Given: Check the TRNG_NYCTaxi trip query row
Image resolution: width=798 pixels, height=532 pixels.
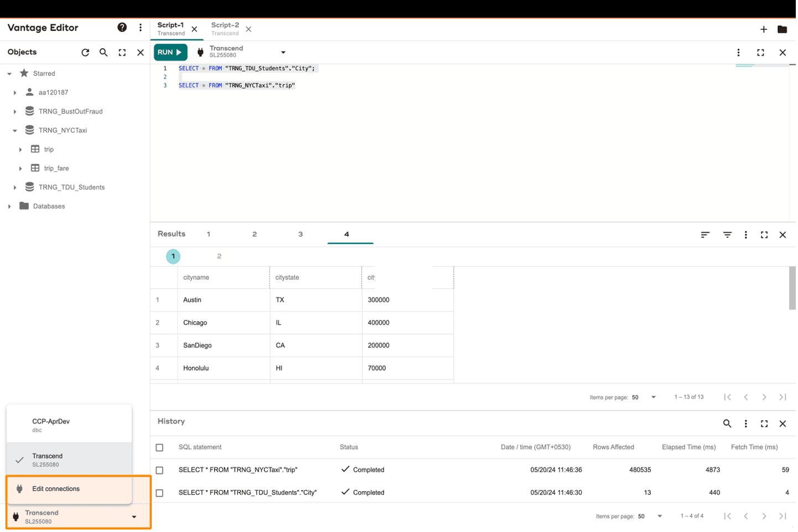Looking at the screenshot, I should [160, 470].
